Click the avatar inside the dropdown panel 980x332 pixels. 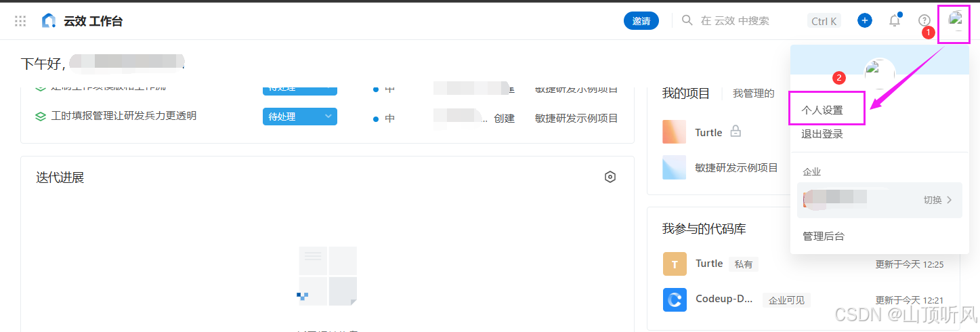point(880,73)
